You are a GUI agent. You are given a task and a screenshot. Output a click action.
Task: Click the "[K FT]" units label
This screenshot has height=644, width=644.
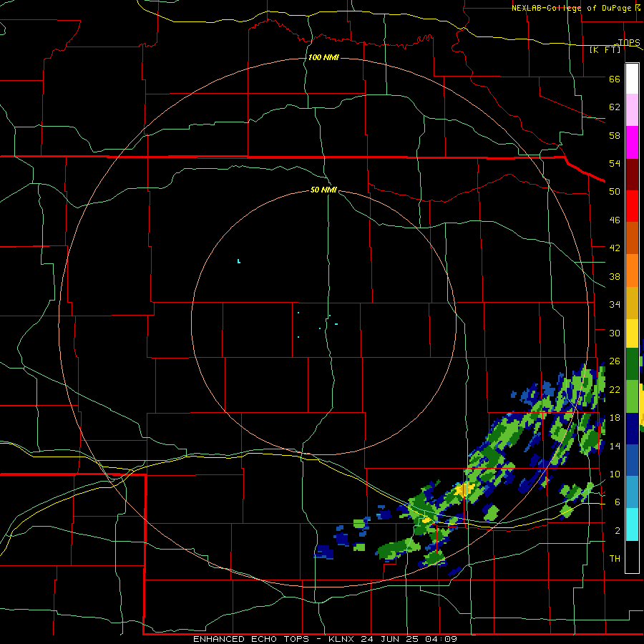605,50
